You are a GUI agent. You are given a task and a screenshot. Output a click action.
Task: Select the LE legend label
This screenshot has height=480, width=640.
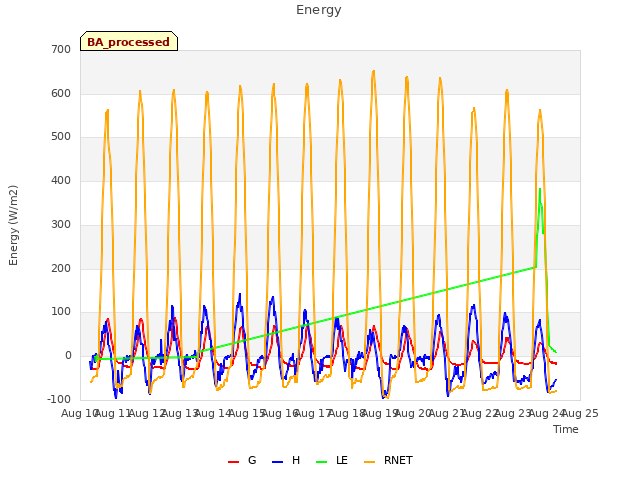click(x=342, y=460)
